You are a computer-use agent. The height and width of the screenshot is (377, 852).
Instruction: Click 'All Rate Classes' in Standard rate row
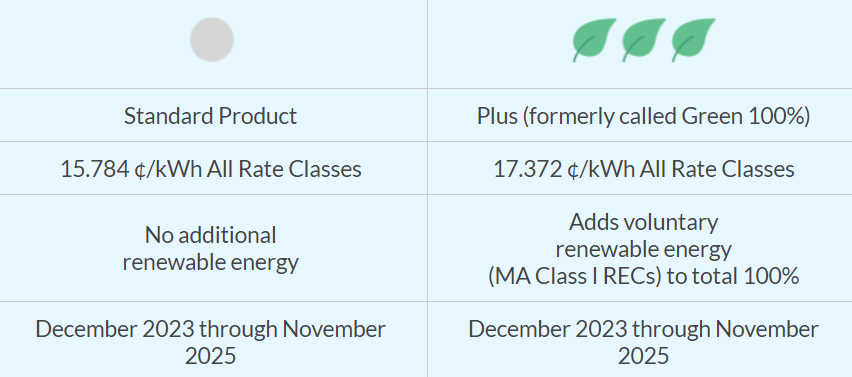point(284,169)
